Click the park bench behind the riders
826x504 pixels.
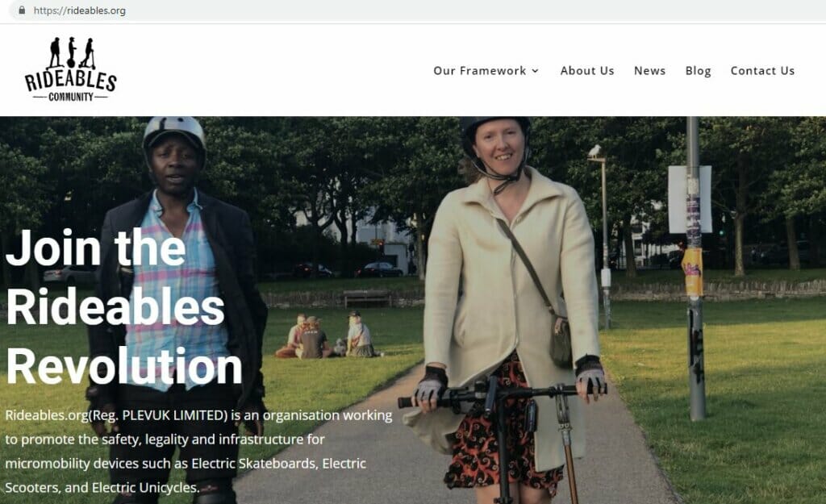tap(367, 298)
